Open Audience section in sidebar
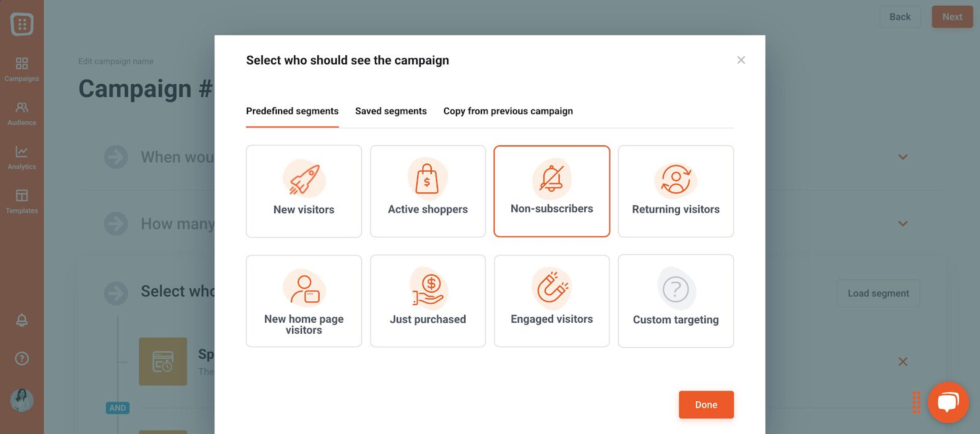This screenshot has height=434, width=980. click(22, 114)
